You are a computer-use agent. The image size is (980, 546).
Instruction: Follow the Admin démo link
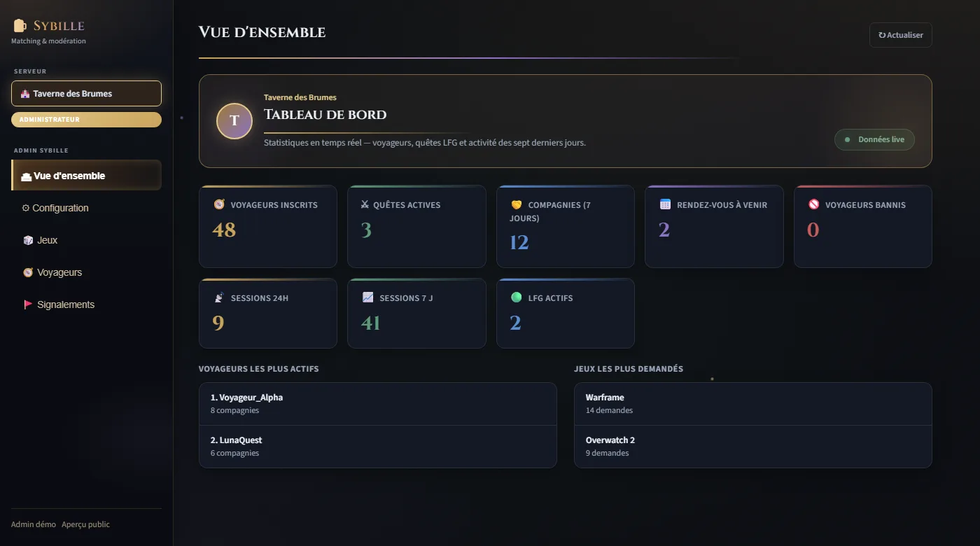(x=34, y=524)
